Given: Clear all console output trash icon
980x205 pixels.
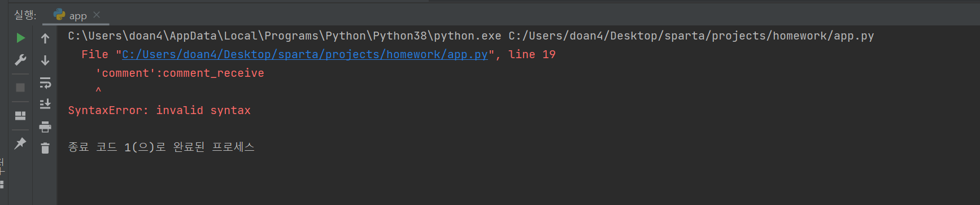Looking at the screenshot, I should [45, 148].
